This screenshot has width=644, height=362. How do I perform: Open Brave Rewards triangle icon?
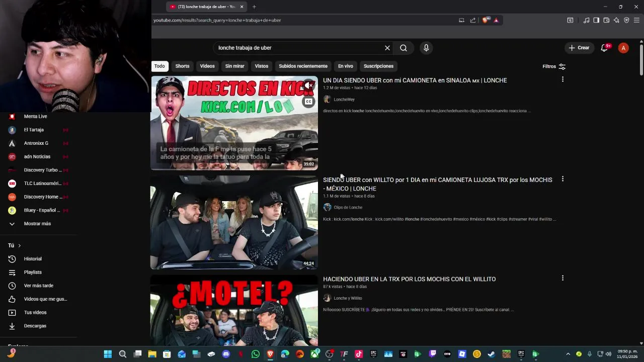point(496,20)
